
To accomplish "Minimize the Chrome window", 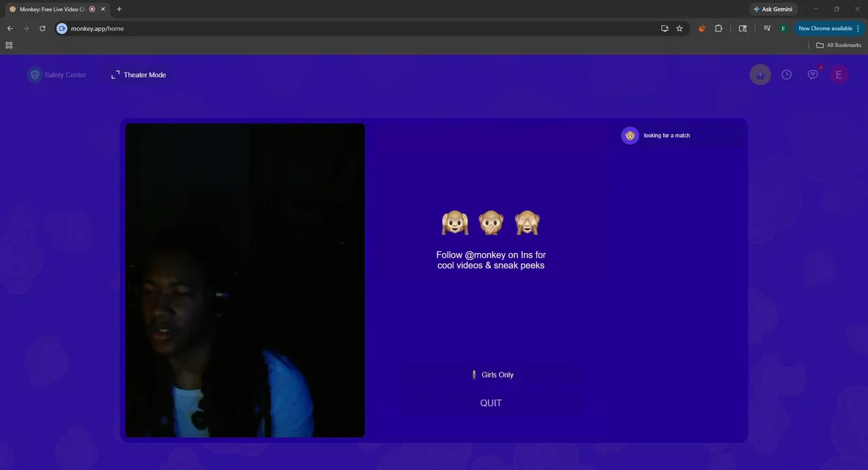I will 816,9.
